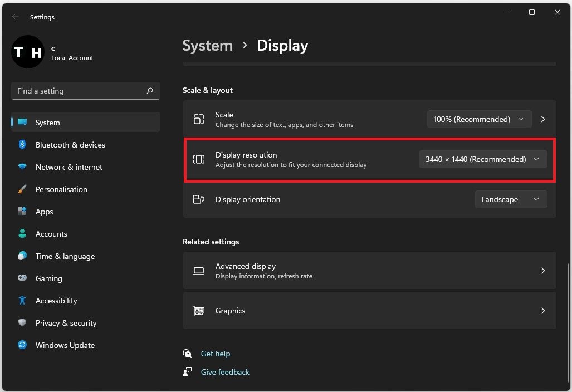This screenshot has height=392, width=572.
Task: Click the Find a setting search box
Action: (x=78, y=91)
